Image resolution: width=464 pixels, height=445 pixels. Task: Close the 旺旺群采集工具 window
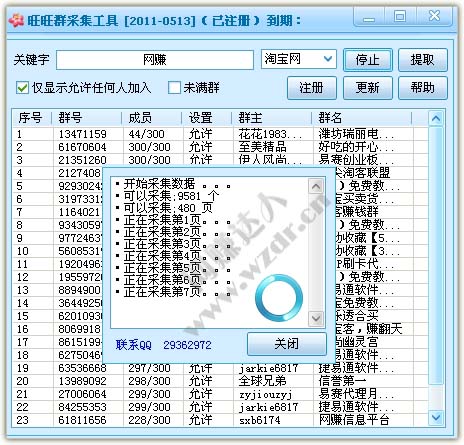[x=434, y=17]
